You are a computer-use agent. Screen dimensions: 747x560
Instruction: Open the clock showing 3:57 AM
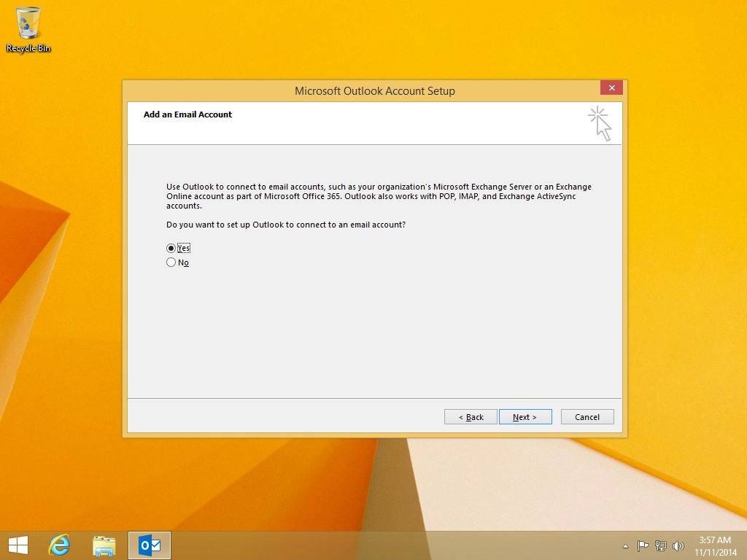(715, 545)
